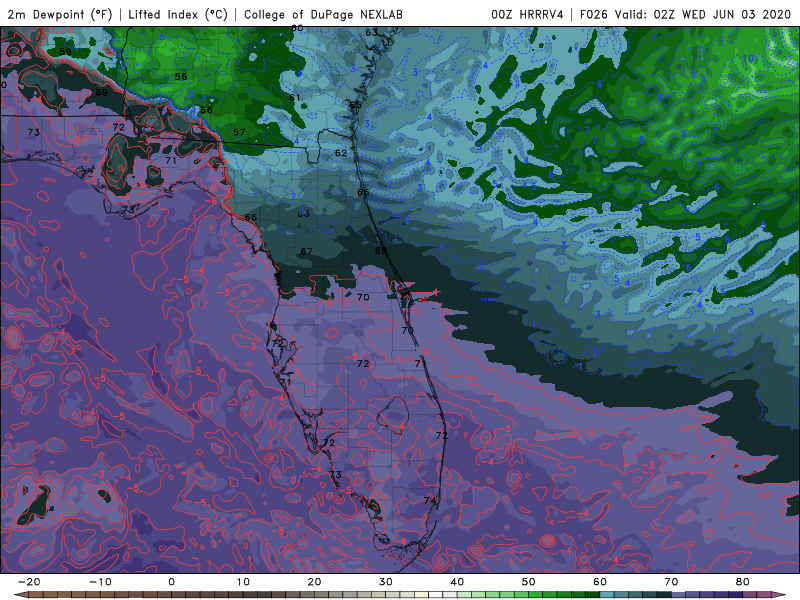Click the '67' dewpoint value on the map
This screenshot has height=600, width=800.
[x=307, y=251]
